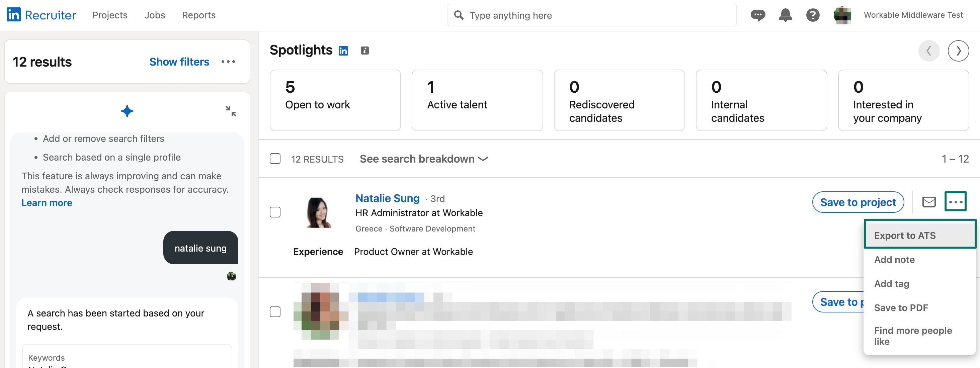Click the help question mark icon
Viewport: 980px width, 368px height.
click(813, 15)
